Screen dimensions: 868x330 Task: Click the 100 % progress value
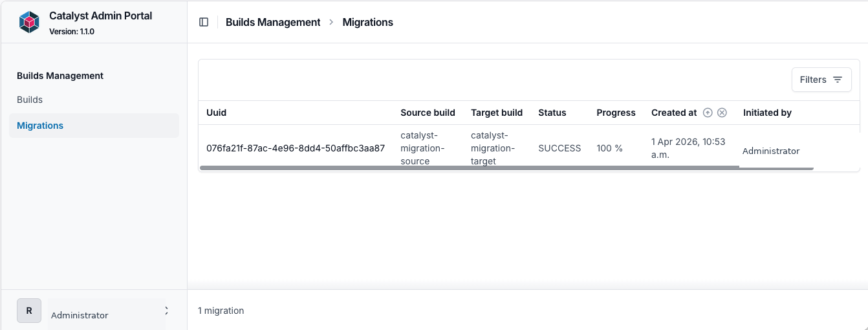[x=609, y=148]
